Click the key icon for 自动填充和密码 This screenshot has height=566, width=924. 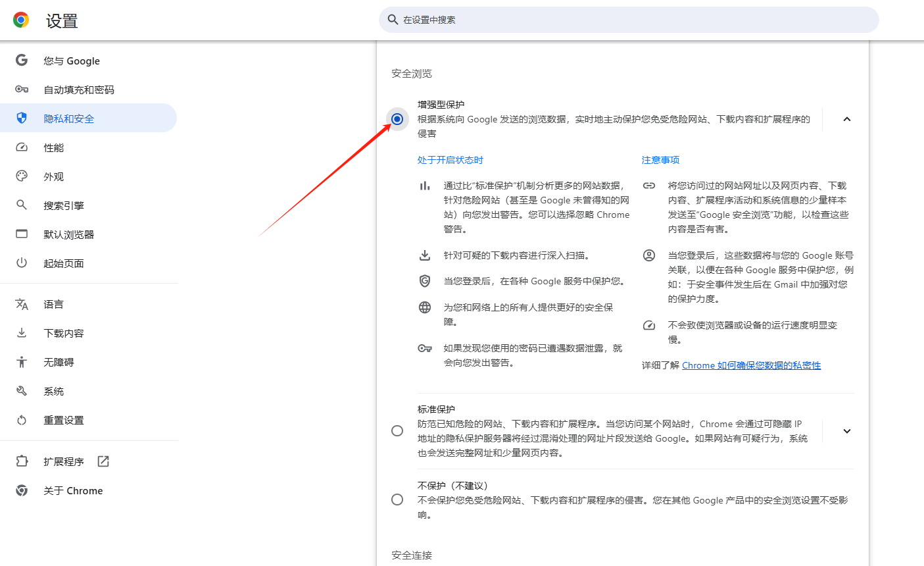tap(22, 90)
